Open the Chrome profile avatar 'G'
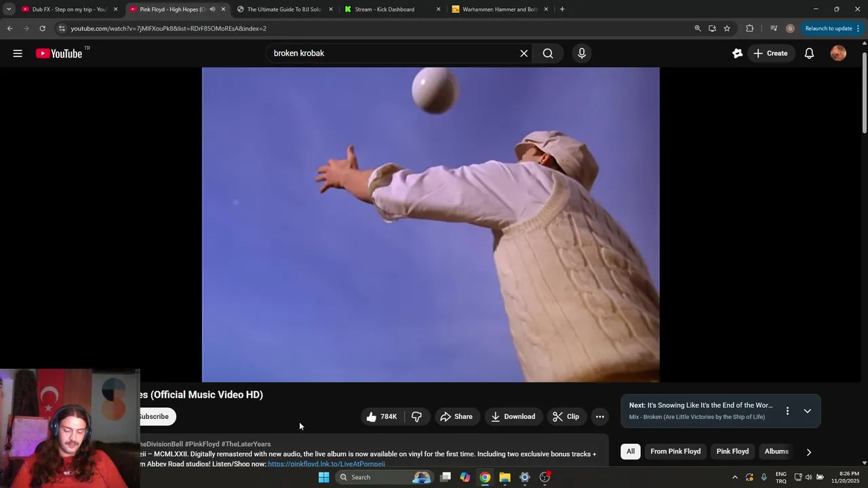The image size is (868, 488). [x=790, y=28]
